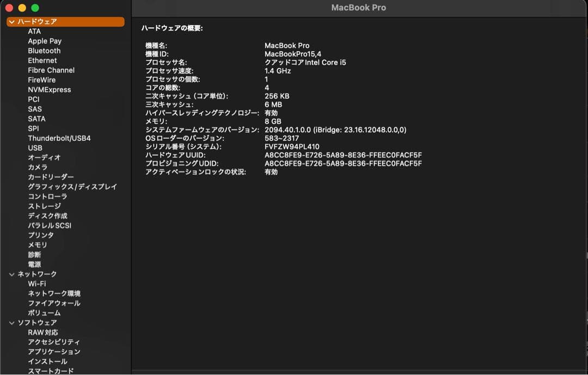The image size is (588, 375).
Task: Select the highlighted ハードウェア category row
Action: tap(66, 22)
